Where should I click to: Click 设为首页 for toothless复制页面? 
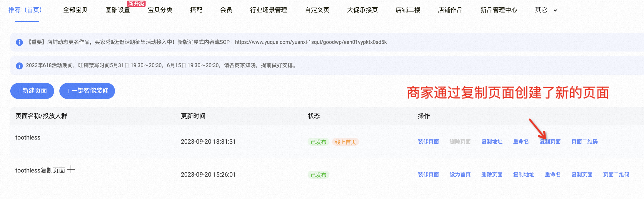coord(460,175)
